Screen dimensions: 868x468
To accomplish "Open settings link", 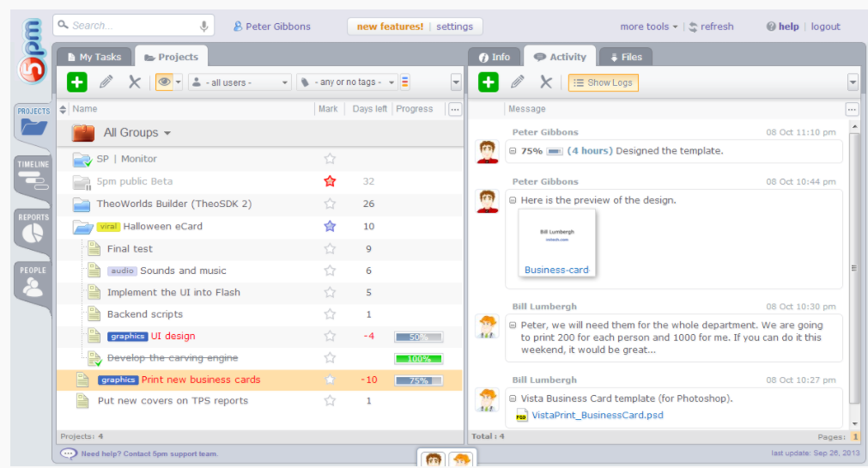I will 454,27.
